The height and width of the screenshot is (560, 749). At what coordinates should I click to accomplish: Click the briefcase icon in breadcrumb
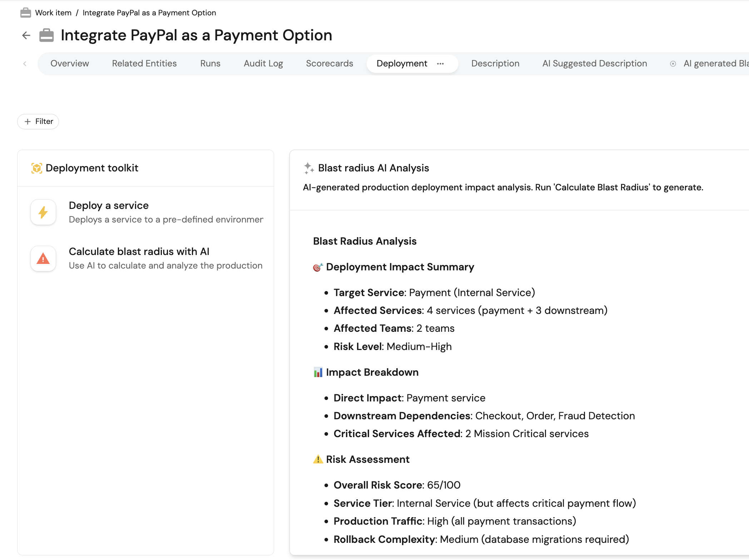click(x=26, y=13)
